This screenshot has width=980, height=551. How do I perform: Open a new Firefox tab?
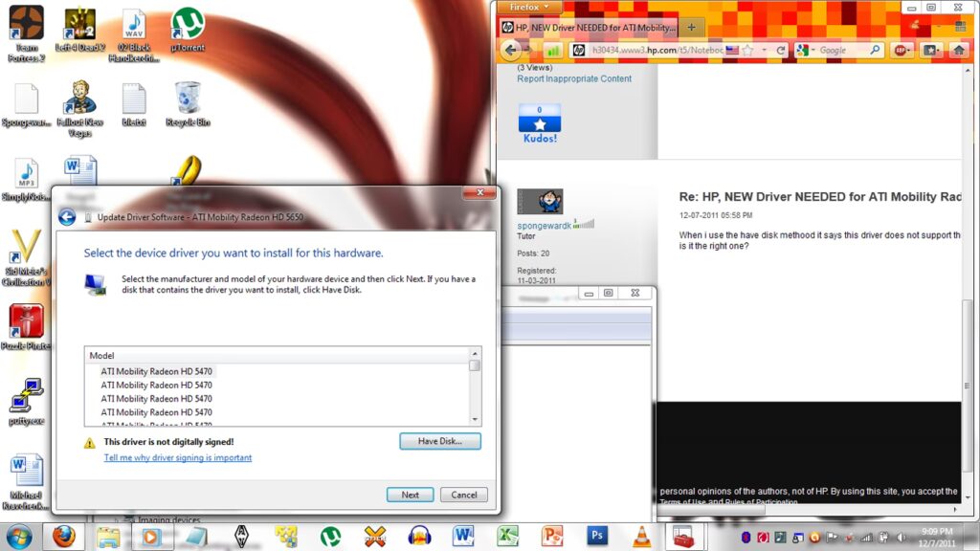(691, 27)
